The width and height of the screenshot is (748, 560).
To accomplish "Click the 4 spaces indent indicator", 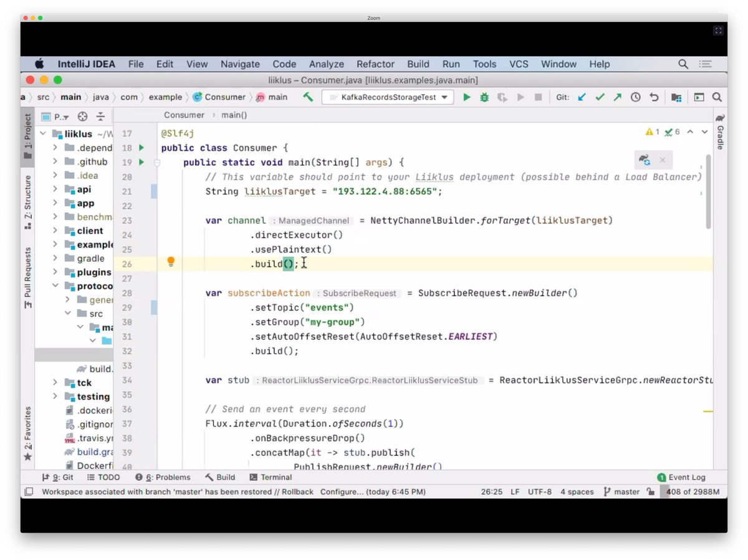I will (x=577, y=492).
